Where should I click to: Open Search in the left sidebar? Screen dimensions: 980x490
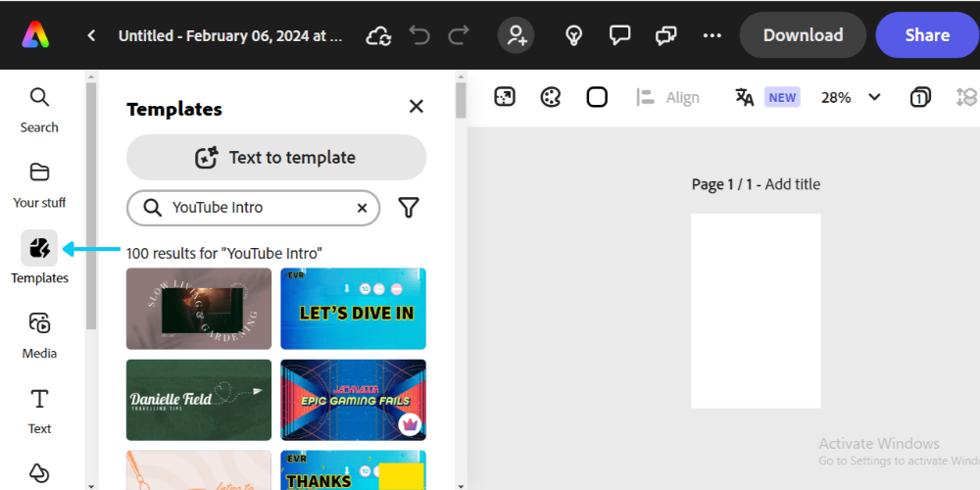(39, 110)
